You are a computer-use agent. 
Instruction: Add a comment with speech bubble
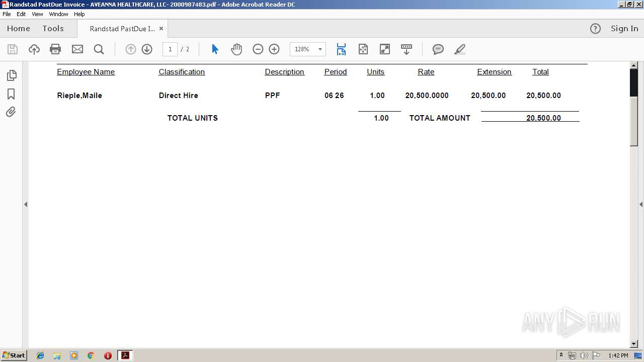coord(438,49)
